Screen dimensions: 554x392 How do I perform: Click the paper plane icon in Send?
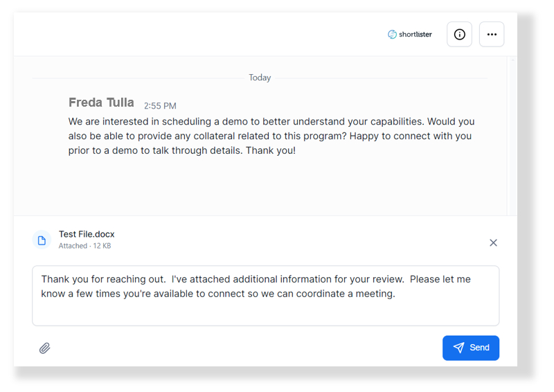point(458,348)
